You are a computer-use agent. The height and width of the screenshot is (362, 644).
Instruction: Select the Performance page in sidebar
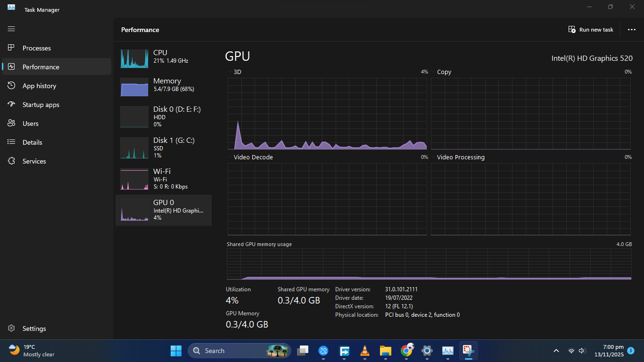[x=41, y=67]
